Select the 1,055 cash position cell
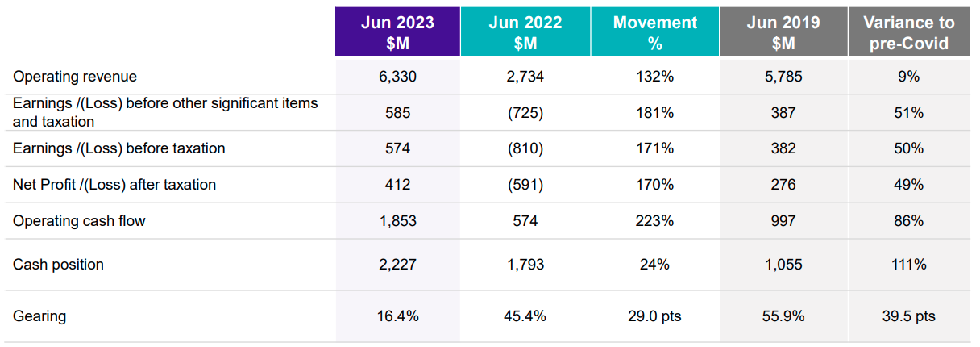The image size is (980, 347). click(783, 265)
